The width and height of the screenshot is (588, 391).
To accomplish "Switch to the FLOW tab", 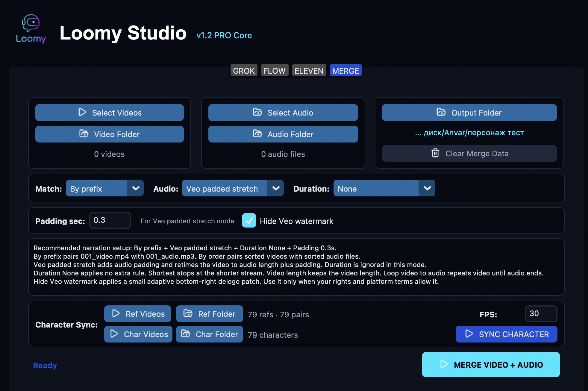I will 275,71.
